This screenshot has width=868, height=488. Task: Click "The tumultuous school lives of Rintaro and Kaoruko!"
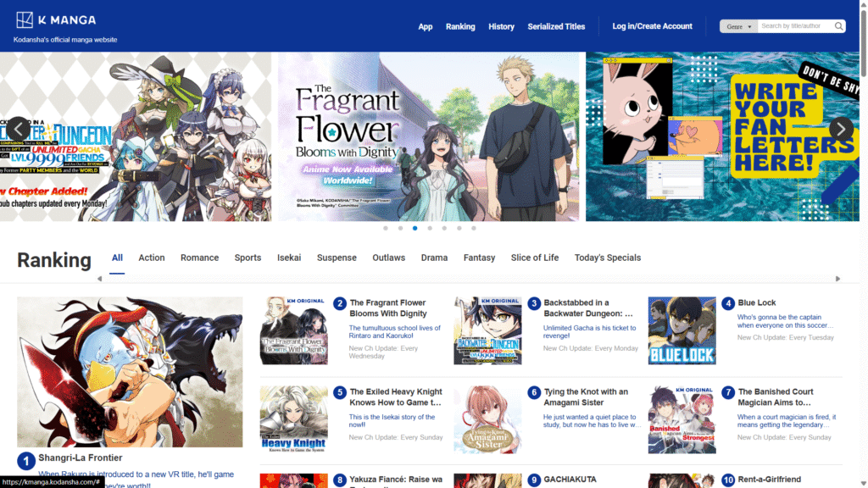pyautogui.click(x=395, y=332)
